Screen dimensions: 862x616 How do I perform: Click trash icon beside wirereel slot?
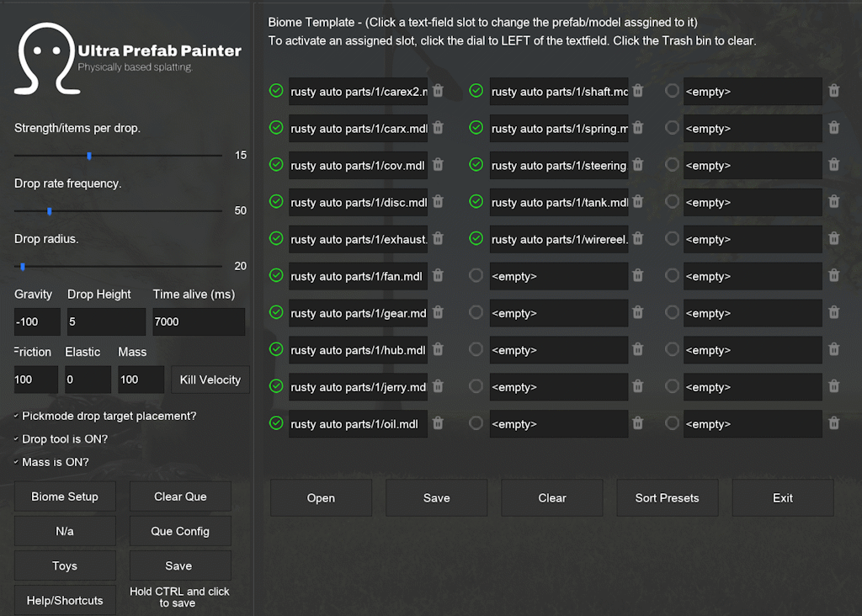pos(638,238)
